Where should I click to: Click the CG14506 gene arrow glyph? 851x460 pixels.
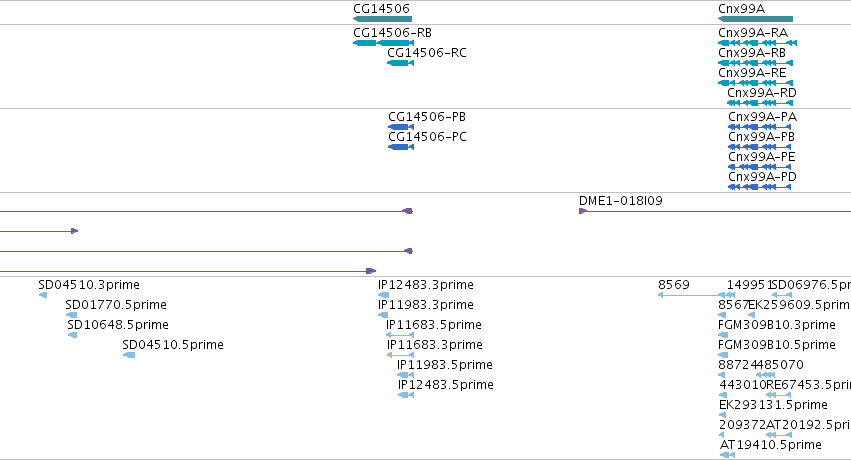[382, 19]
